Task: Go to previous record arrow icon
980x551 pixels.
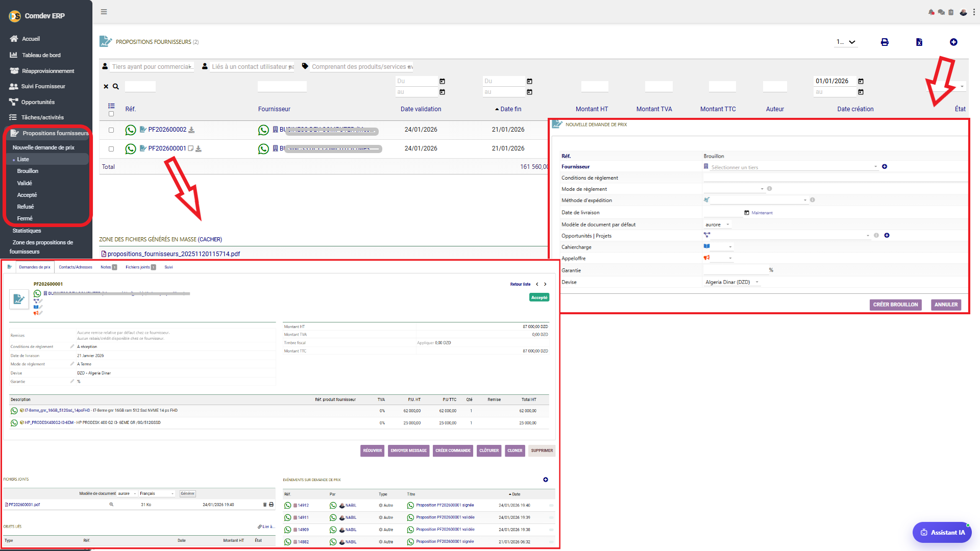Action: (x=537, y=284)
